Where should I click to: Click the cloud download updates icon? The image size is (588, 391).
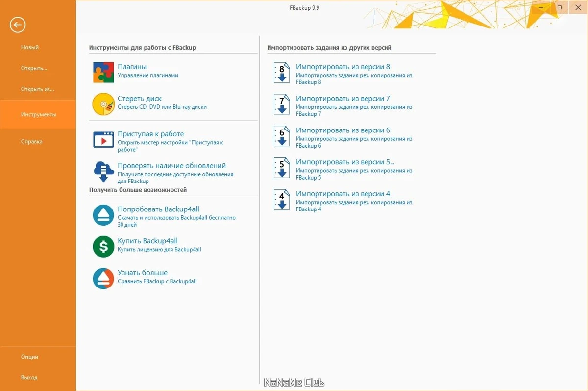click(103, 172)
